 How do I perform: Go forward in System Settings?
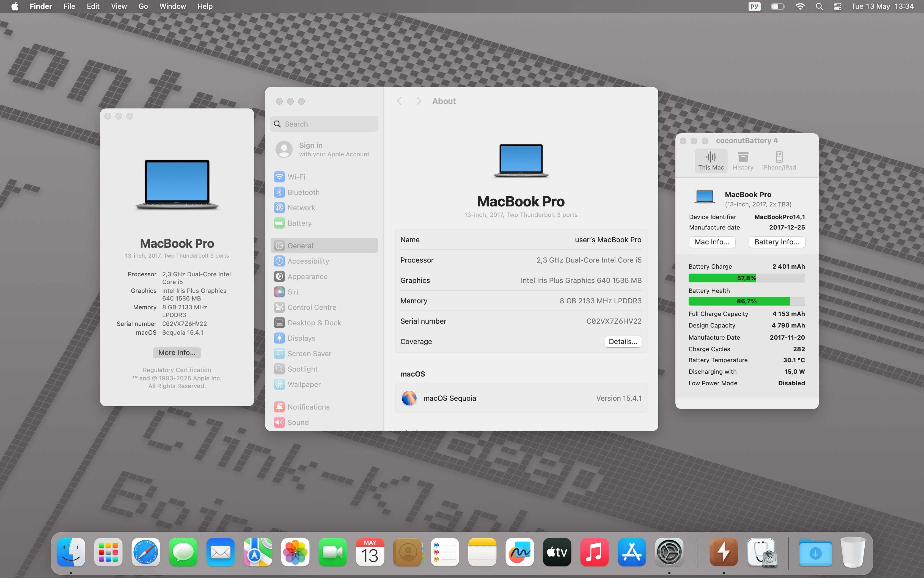pyautogui.click(x=419, y=101)
